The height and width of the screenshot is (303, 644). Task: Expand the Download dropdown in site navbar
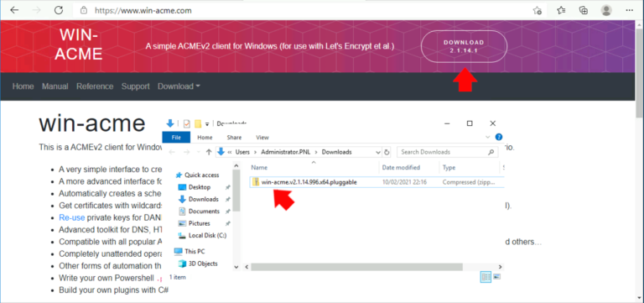[x=179, y=86]
